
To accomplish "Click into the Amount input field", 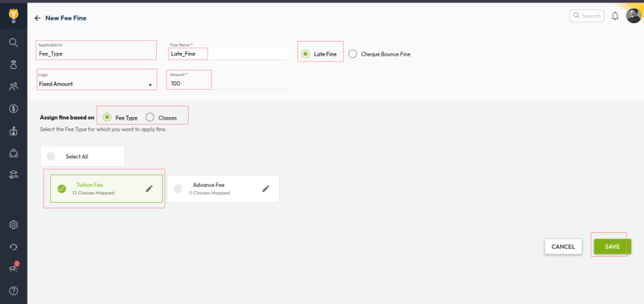I will (189, 83).
